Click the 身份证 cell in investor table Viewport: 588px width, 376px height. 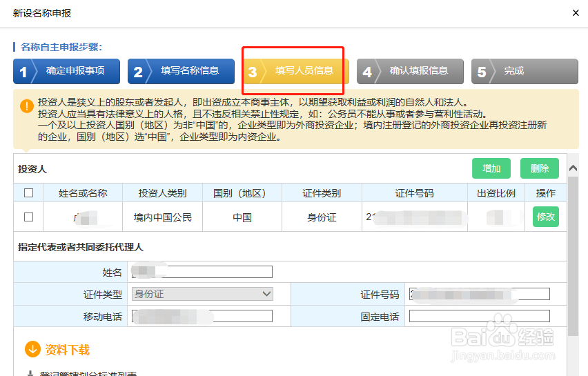coord(322,217)
